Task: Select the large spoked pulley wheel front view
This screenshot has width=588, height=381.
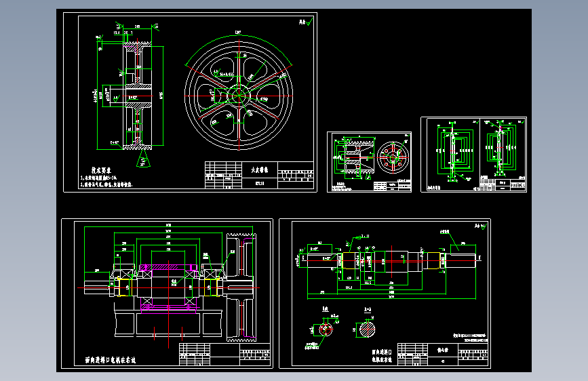Action: tap(239, 96)
